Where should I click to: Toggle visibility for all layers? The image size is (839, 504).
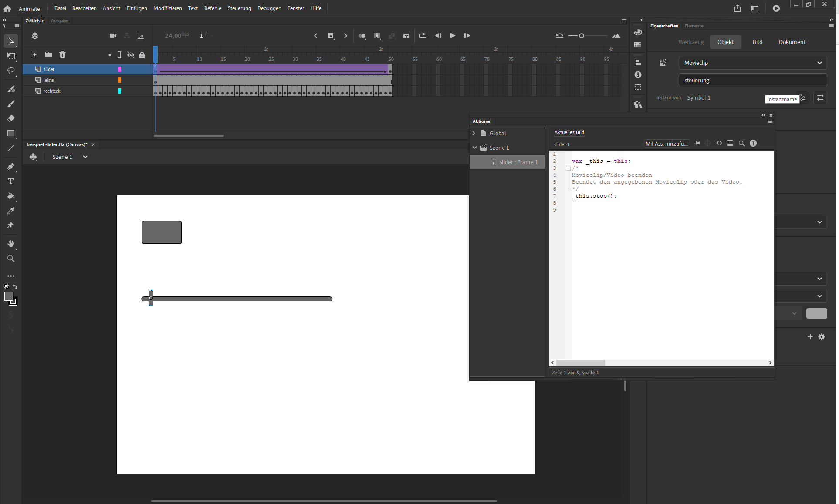tap(130, 55)
